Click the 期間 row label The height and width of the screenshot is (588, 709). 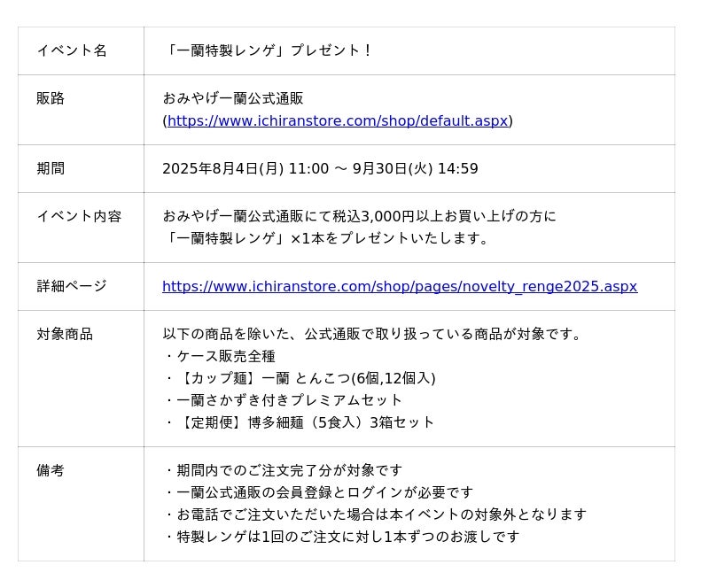[x=51, y=168]
